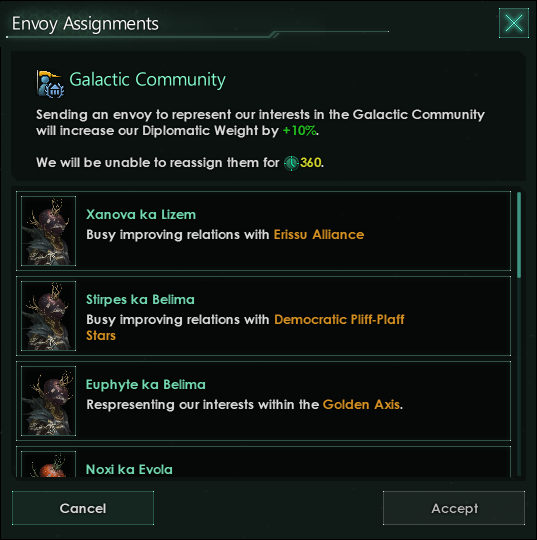The height and width of the screenshot is (540, 537).
Task: Choose envoy Euphyte ka Belima by name
Action: coord(146,385)
